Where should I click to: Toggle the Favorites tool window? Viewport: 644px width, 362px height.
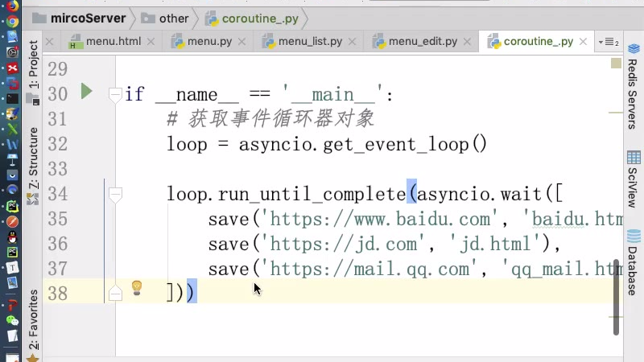[x=33, y=320]
